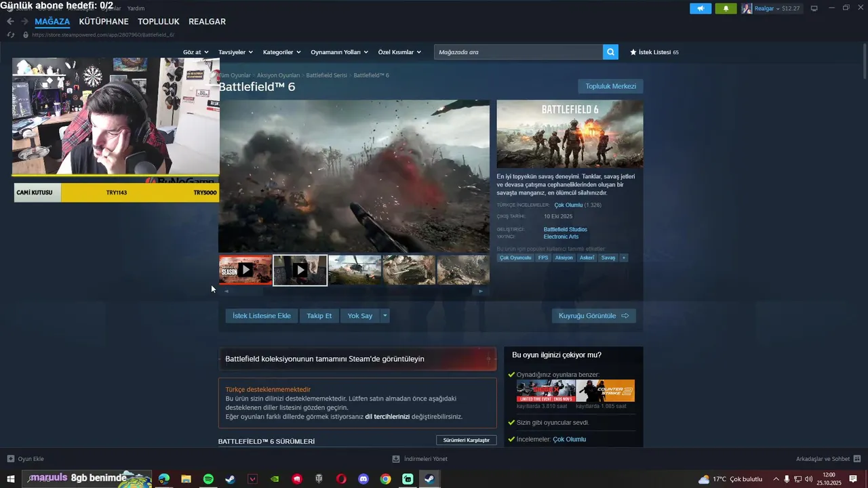Click the Counter-Strike 2 similar game image
868x488 pixels.
pyautogui.click(x=605, y=390)
